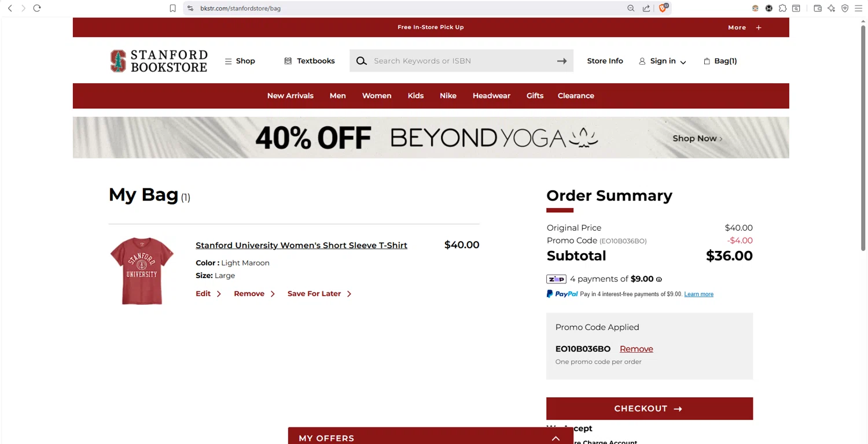Open Brave Wallet icon
Viewport: 868px width, 444px height.
(818, 8)
